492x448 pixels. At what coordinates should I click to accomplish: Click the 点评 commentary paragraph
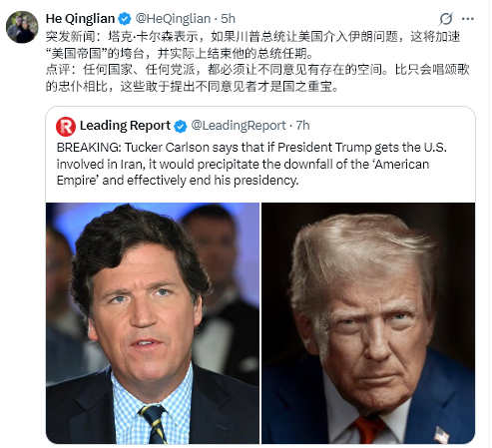[x=257, y=78]
